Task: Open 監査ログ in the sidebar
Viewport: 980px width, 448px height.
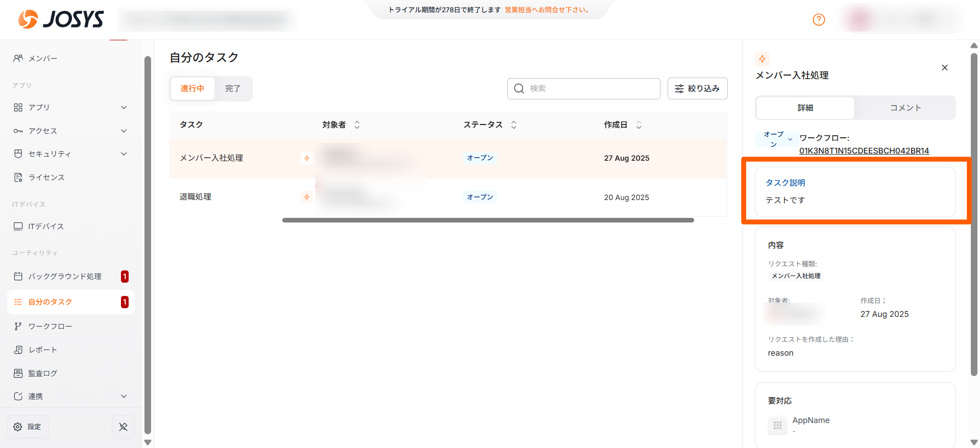Action: pyautogui.click(x=43, y=373)
